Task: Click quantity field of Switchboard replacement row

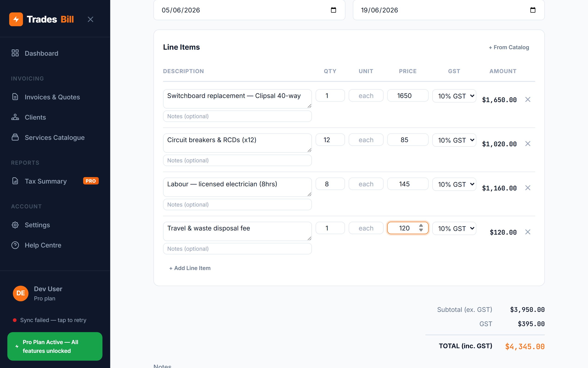Action: point(330,96)
